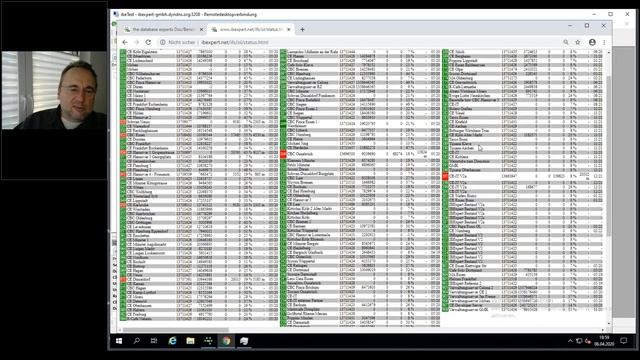Click the remote desktop title bar icon
Screen dimensions: 640x360
pos(116,14)
